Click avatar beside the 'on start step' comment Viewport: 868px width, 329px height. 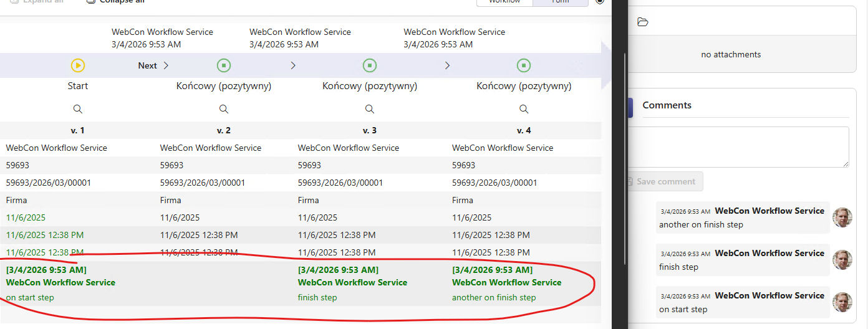tap(842, 302)
